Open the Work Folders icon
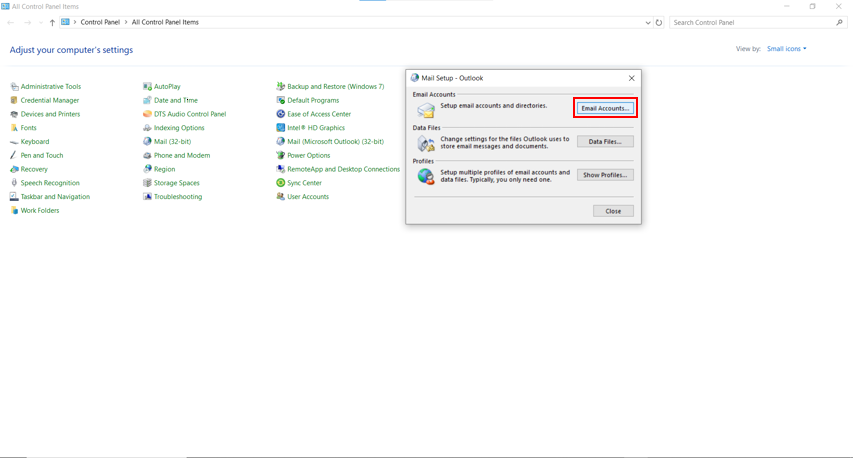This screenshot has width=853, height=458. (x=14, y=211)
